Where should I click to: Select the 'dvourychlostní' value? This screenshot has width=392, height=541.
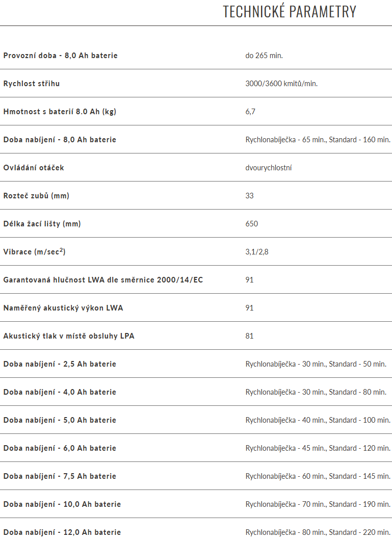269,167
